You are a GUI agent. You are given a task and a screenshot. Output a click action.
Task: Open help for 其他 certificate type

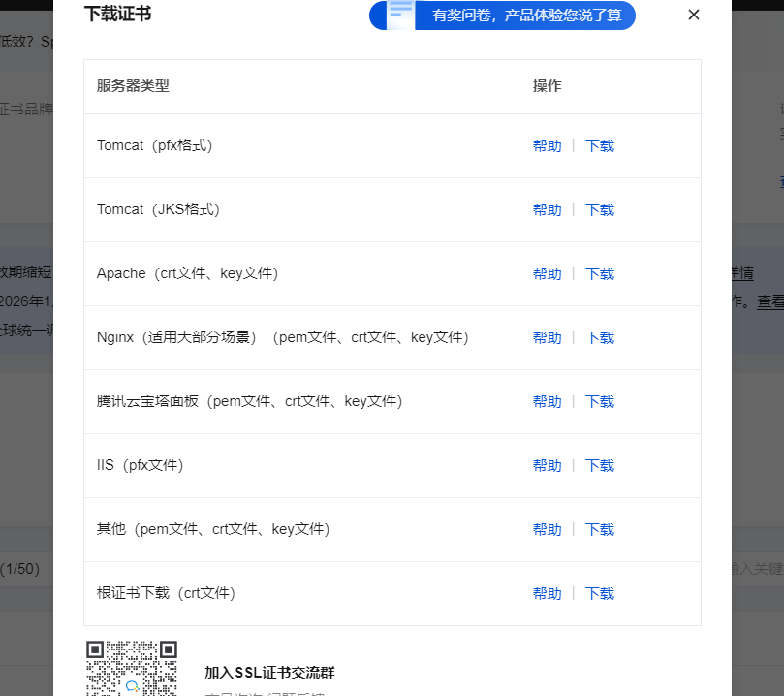(x=547, y=530)
